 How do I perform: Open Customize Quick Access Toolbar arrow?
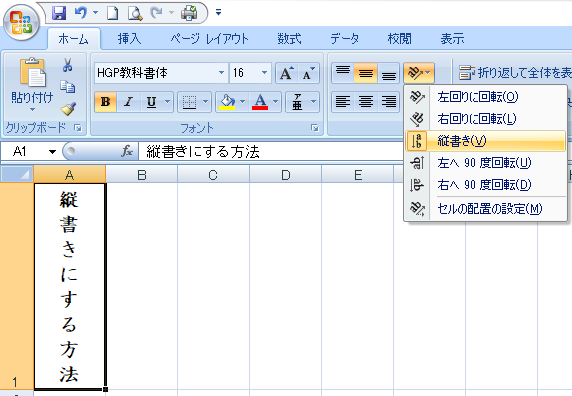pos(219,13)
